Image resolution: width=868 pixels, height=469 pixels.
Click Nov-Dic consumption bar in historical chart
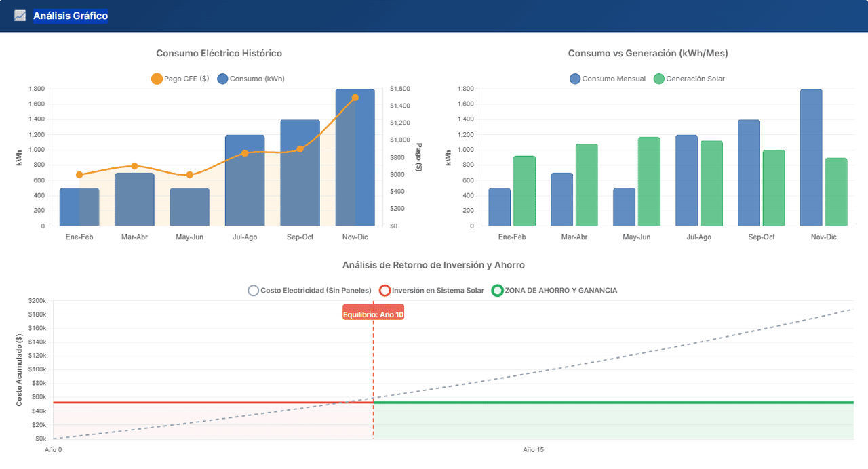[355, 157]
